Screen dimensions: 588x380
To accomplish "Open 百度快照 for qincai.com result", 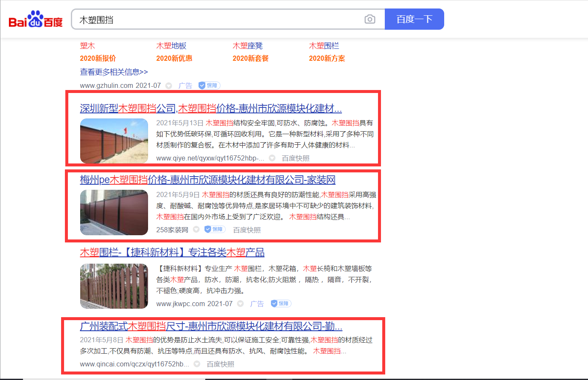I will click(x=221, y=364).
